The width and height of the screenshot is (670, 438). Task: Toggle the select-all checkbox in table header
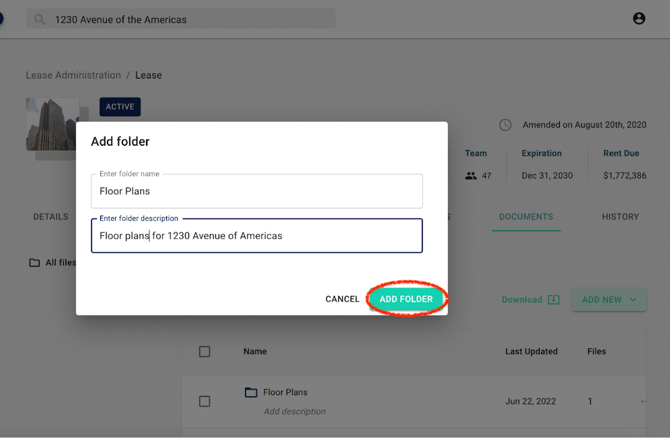204,352
